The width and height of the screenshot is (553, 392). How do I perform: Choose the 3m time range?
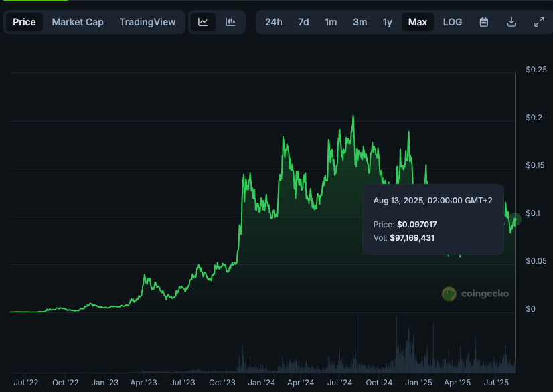[360, 22]
